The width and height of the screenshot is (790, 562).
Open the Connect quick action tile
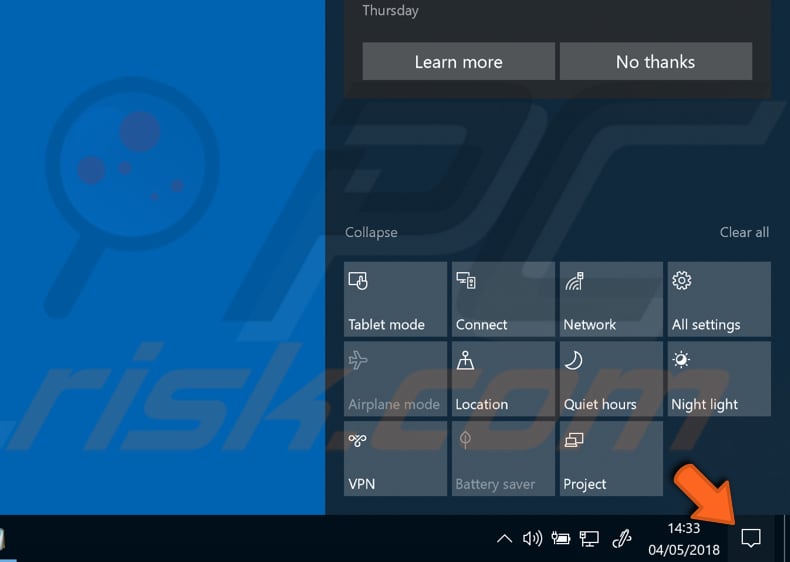(x=503, y=299)
